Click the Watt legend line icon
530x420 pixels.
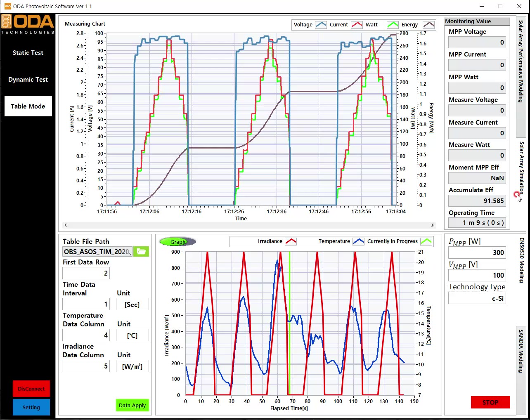393,25
